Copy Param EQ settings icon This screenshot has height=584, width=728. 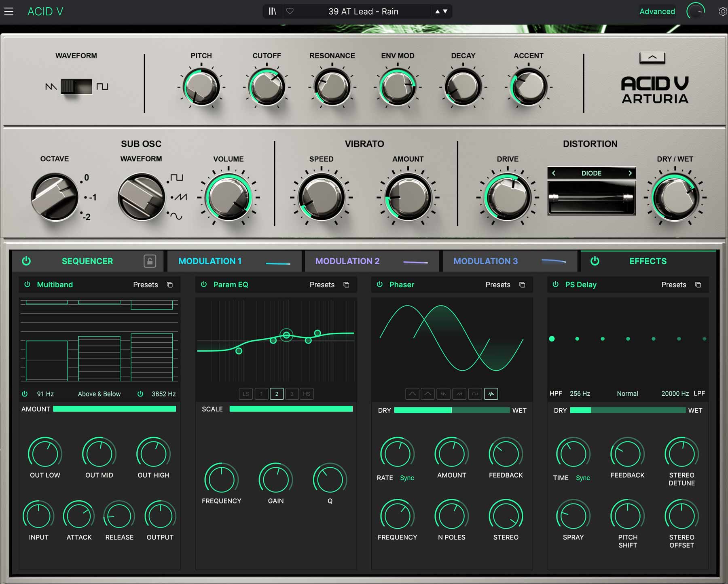tap(346, 285)
